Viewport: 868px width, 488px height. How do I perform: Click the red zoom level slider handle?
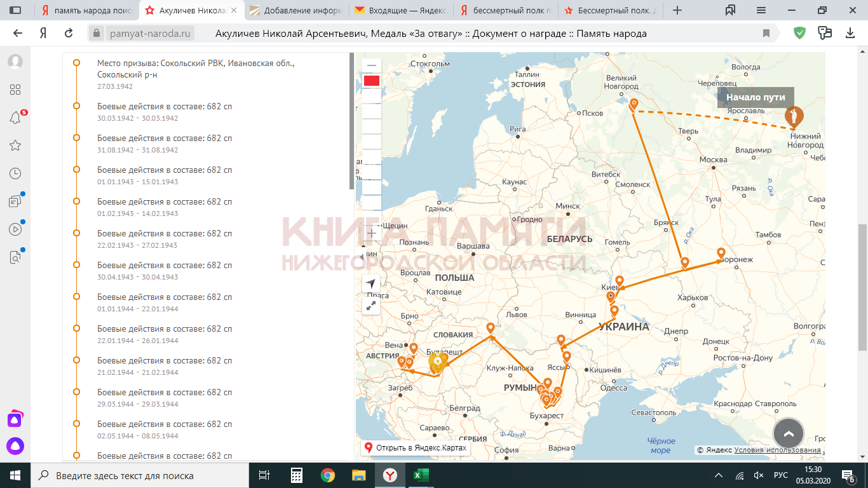click(x=372, y=81)
